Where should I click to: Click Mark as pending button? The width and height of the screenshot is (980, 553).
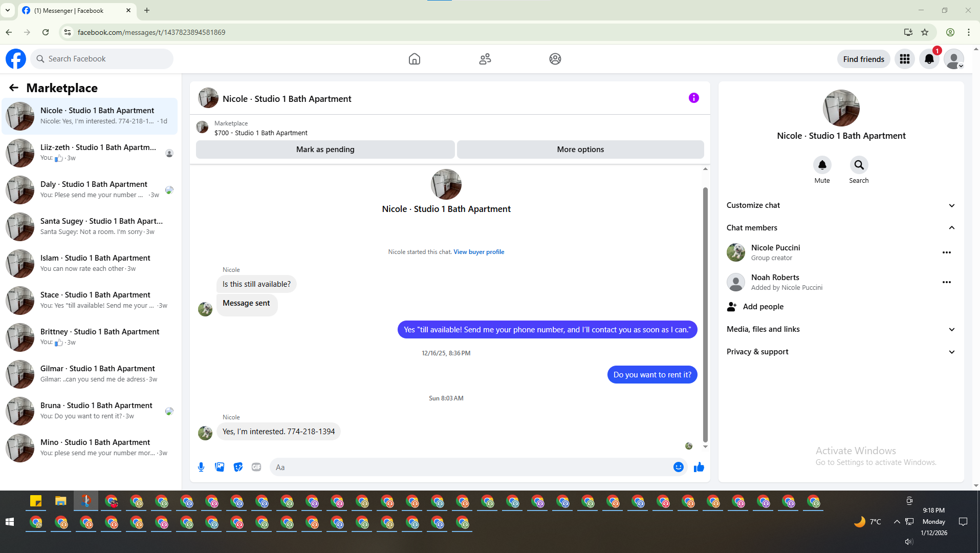pyautogui.click(x=325, y=150)
